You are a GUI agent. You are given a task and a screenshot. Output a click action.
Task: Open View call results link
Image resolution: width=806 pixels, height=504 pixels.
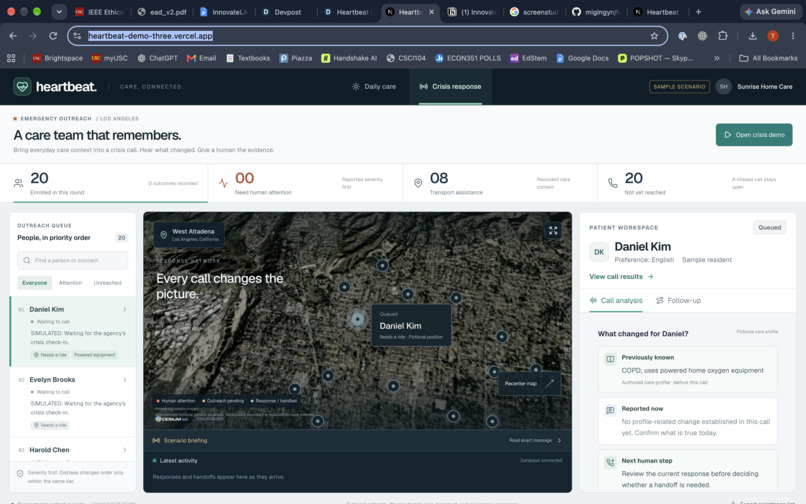pos(621,277)
